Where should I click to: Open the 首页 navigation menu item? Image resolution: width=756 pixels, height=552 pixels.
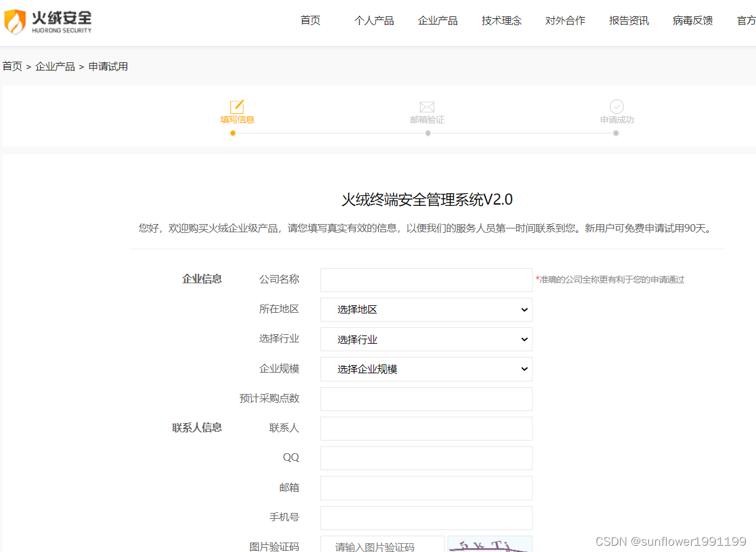click(310, 21)
